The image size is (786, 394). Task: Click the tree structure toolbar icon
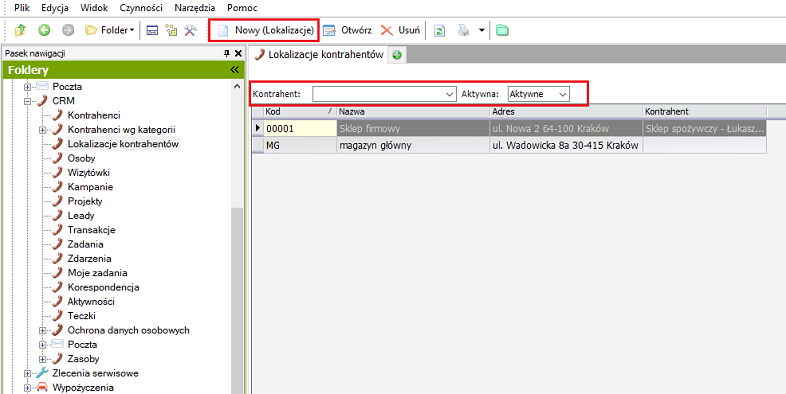171,31
